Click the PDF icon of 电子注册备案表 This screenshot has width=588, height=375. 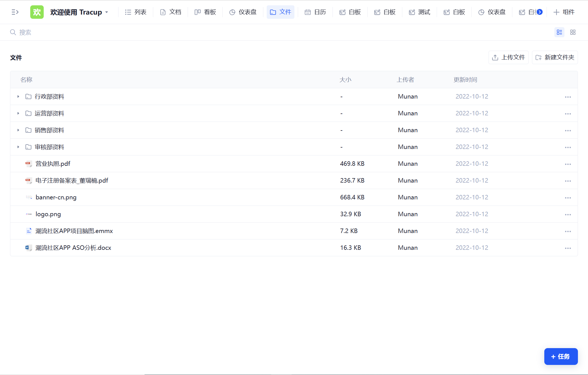point(28,181)
